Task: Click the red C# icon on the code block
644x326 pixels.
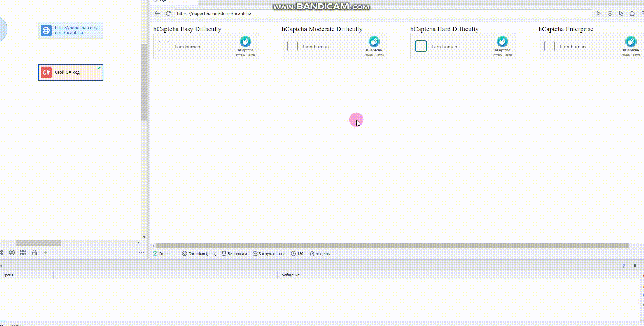Action: (46, 72)
